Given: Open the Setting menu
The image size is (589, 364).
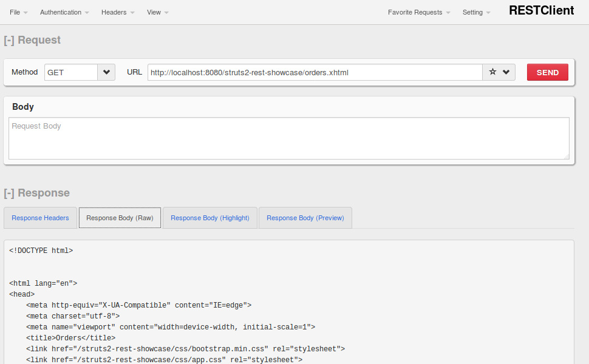Looking at the screenshot, I should [476, 12].
